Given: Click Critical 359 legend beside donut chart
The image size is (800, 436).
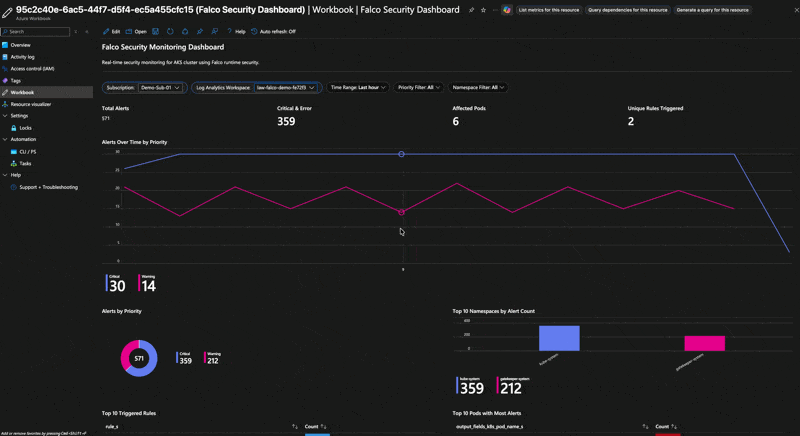Looking at the screenshot, I should (184, 358).
